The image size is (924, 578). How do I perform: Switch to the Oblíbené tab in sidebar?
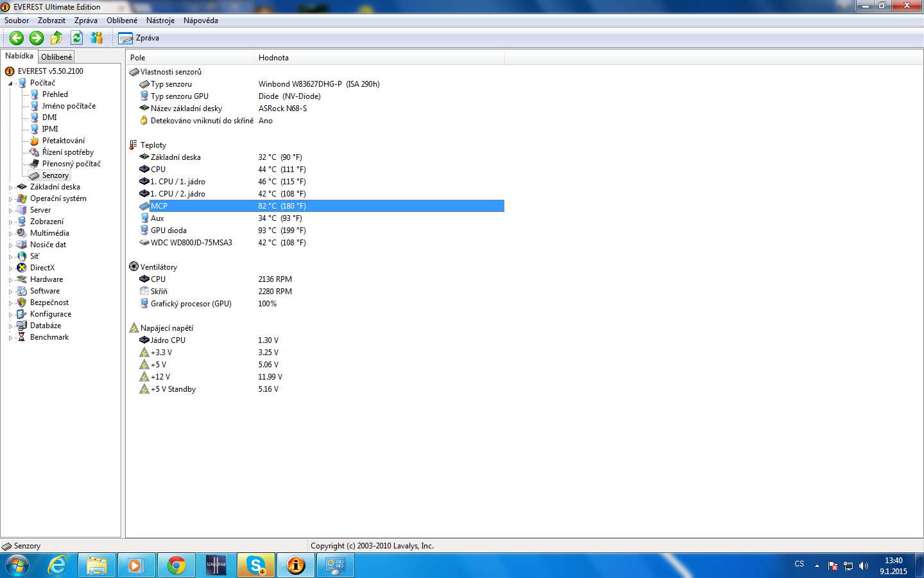click(56, 57)
